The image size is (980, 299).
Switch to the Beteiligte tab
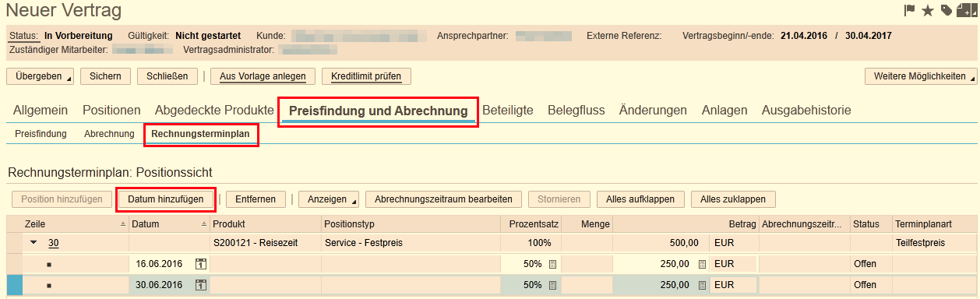tap(508, 111)
